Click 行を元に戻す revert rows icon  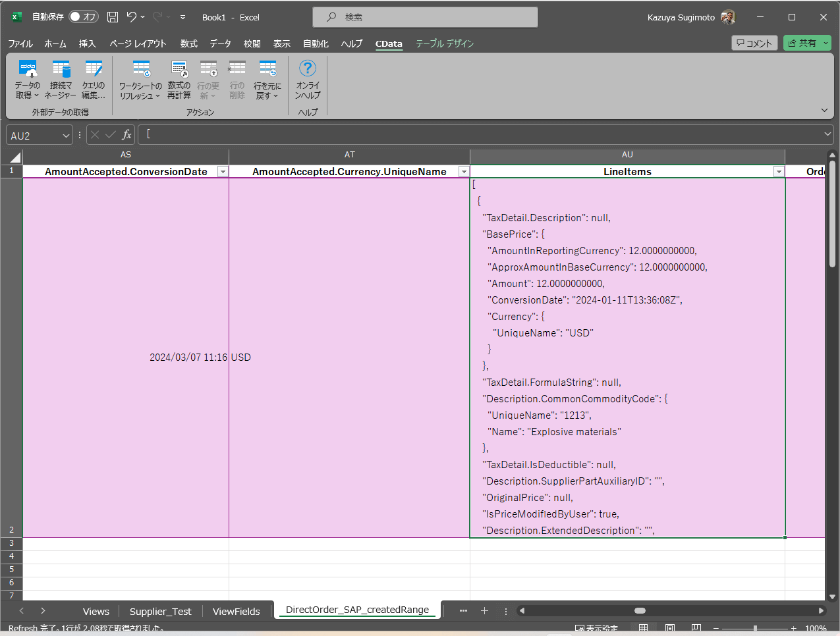[267, 80]
